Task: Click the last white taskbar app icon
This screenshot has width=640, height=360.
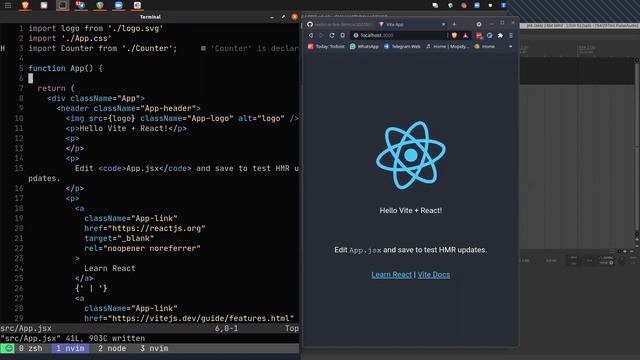Action: click(137, 5)
